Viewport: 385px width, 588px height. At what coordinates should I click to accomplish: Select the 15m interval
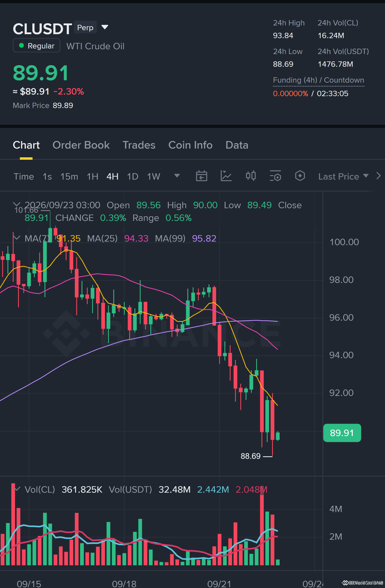point(69,176)
